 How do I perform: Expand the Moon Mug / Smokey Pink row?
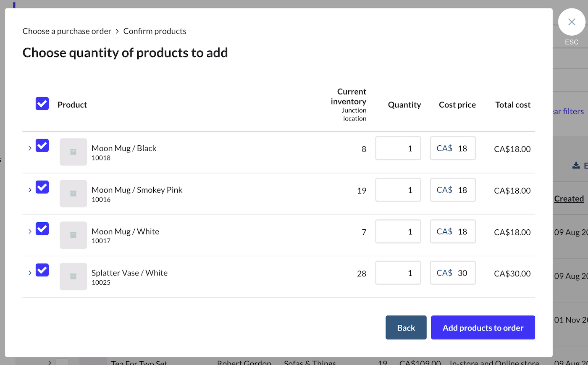coord(30,190)
